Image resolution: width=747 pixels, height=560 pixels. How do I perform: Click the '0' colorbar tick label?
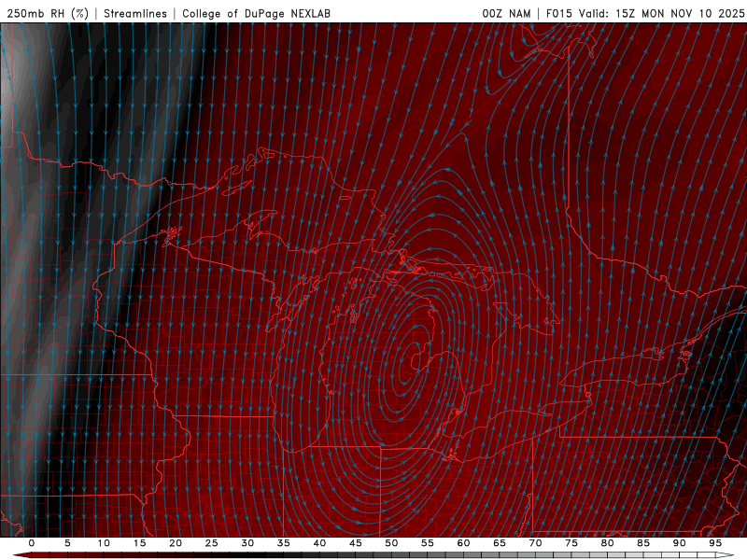[x=32, y=543]
